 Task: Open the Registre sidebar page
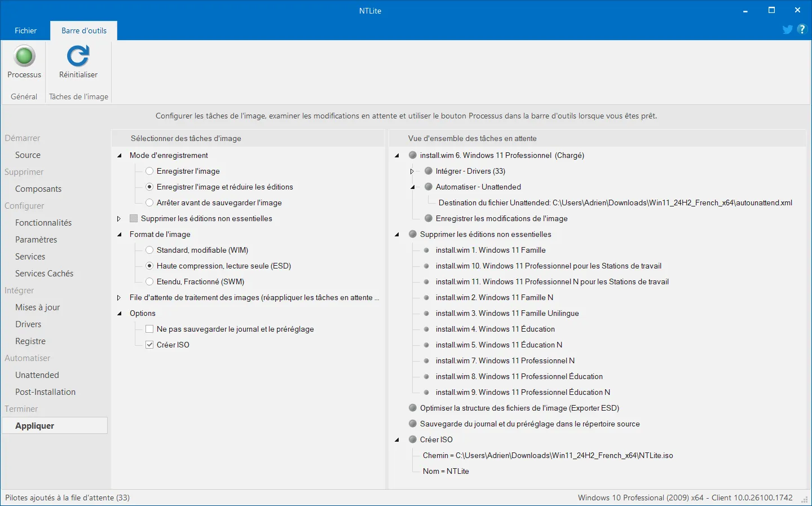[x=30, y=341]
